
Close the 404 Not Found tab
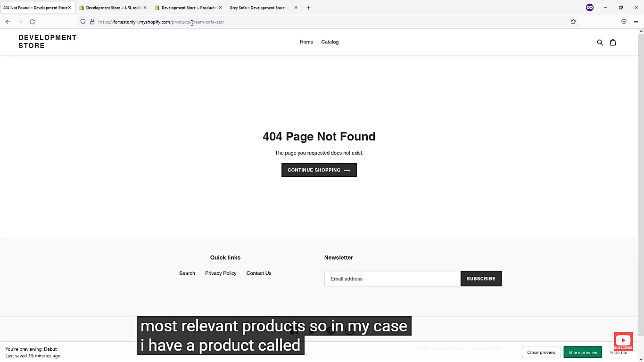tap(69, 8)
